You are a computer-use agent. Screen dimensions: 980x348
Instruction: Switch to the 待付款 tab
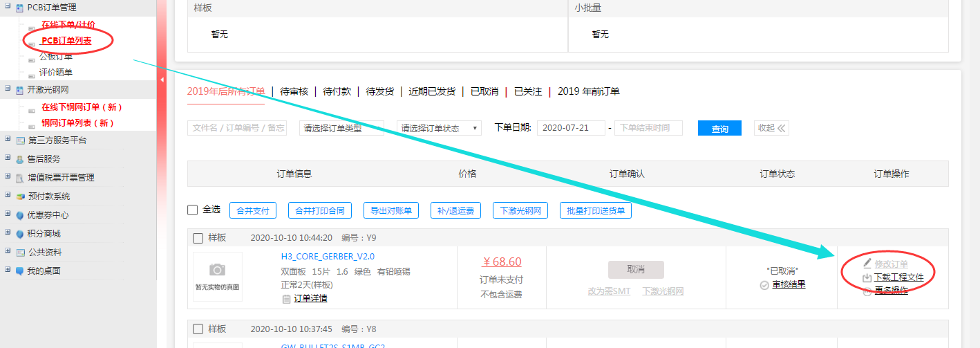tap(337, 91)
